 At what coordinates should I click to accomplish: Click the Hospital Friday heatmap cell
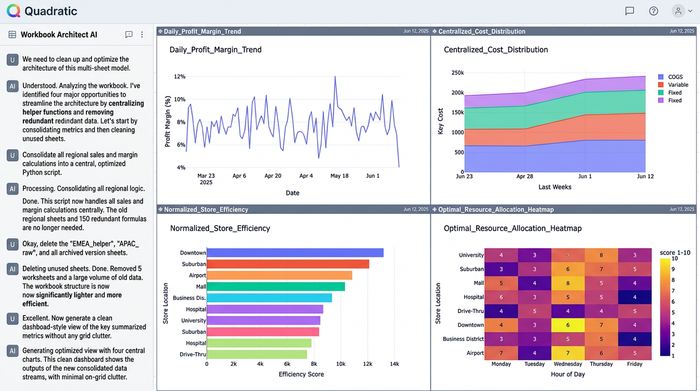click(635, 297)
